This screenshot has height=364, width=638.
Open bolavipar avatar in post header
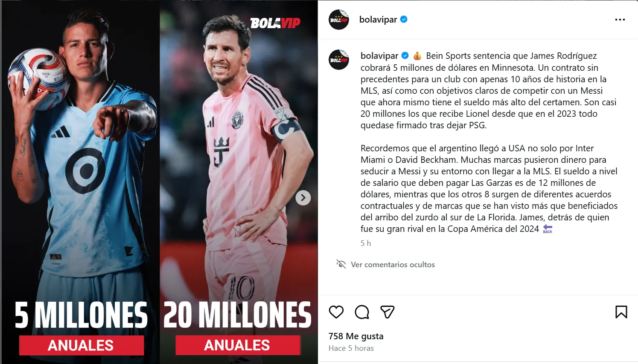[x=339, y=20]
